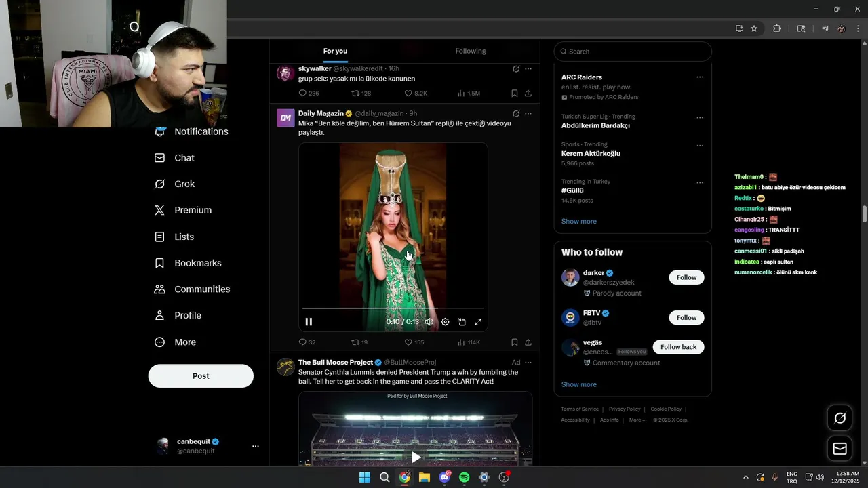Click the Post button
Viewport: 868px width, 488px height.
click(201, 376)
